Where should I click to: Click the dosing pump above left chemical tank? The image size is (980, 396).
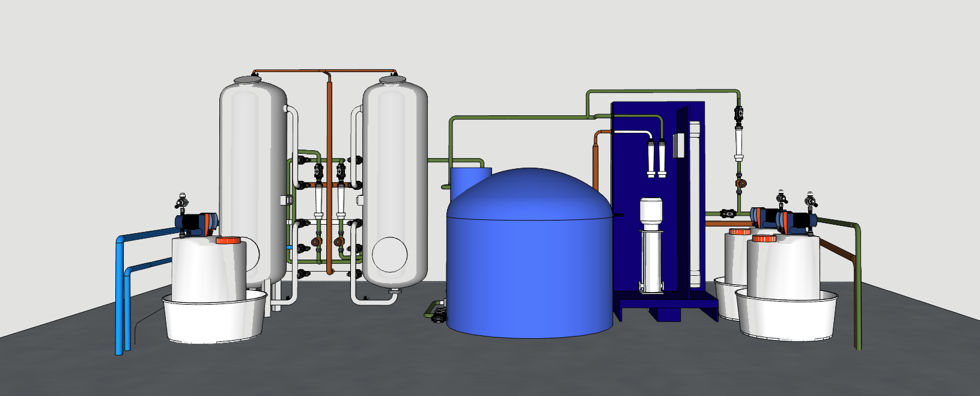click(197, 223)
